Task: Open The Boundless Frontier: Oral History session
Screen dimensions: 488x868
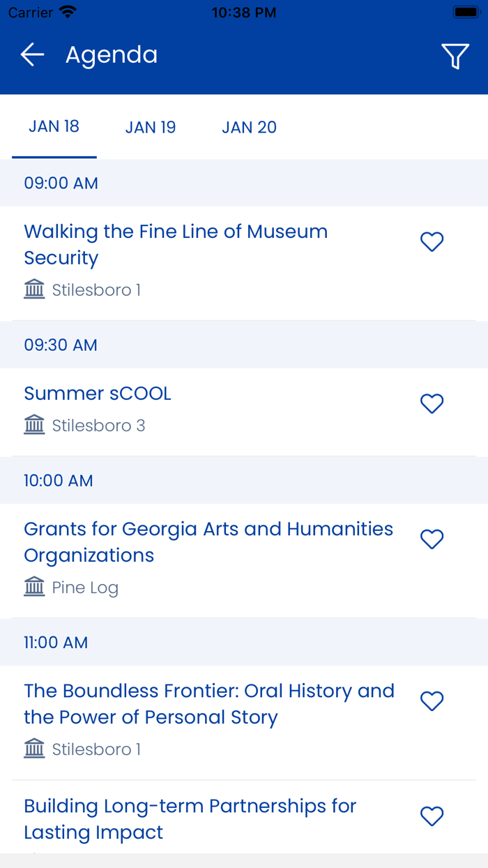Action: pyautogui.click(x=209, y=703)
